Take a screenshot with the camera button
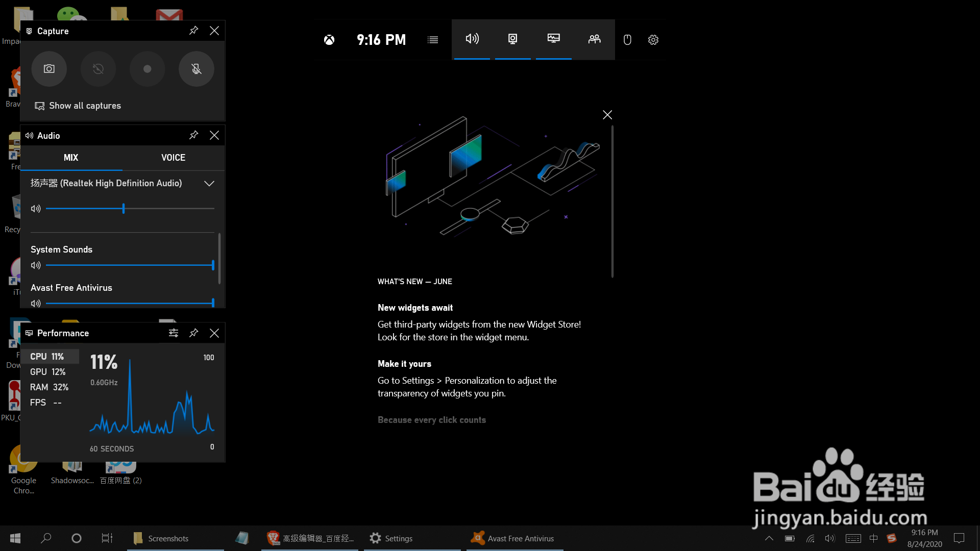The image size is (980, 551). click(49, 69)
